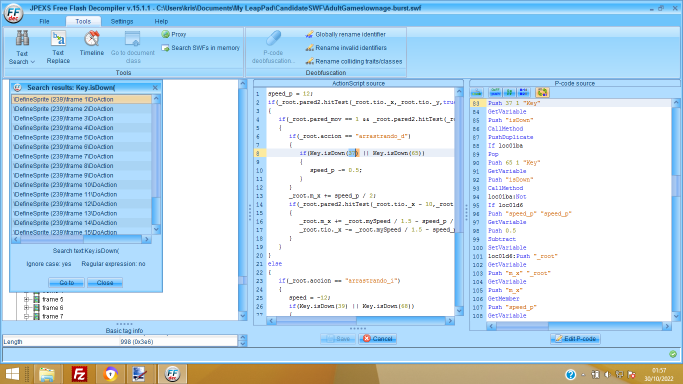This screenshot has height=384, width=683.
Task: Open Windows Start button
Action: [x=12, y=374]
